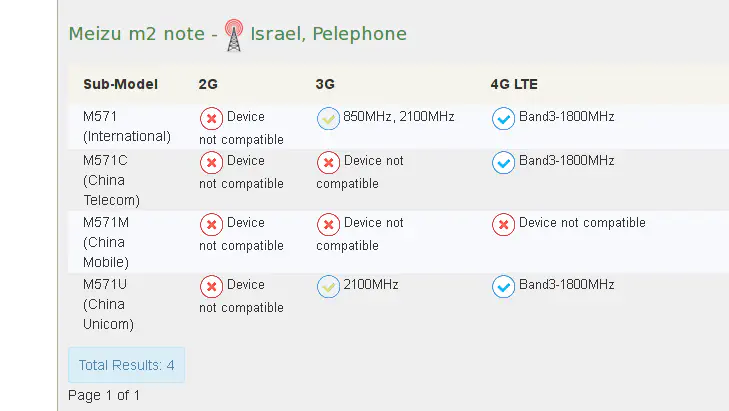Select the M571 (International) sub-model cell
The image size is (729, 411).
[x=126, y=126]
